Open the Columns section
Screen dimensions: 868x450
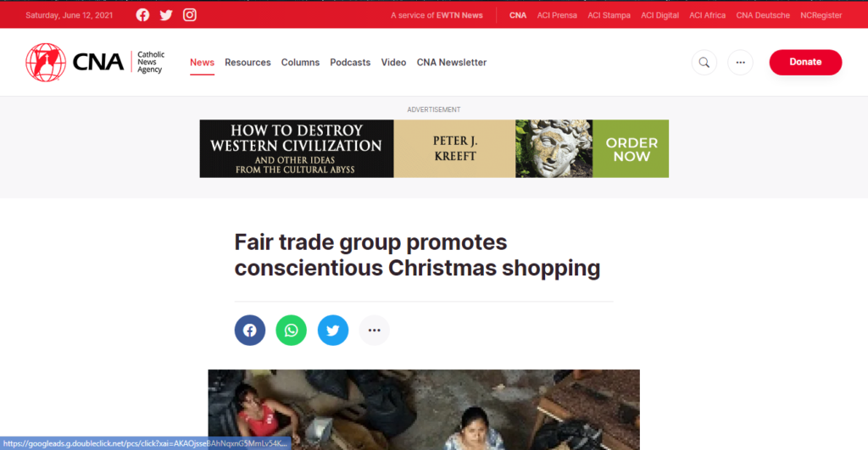(x=300, y=63)
